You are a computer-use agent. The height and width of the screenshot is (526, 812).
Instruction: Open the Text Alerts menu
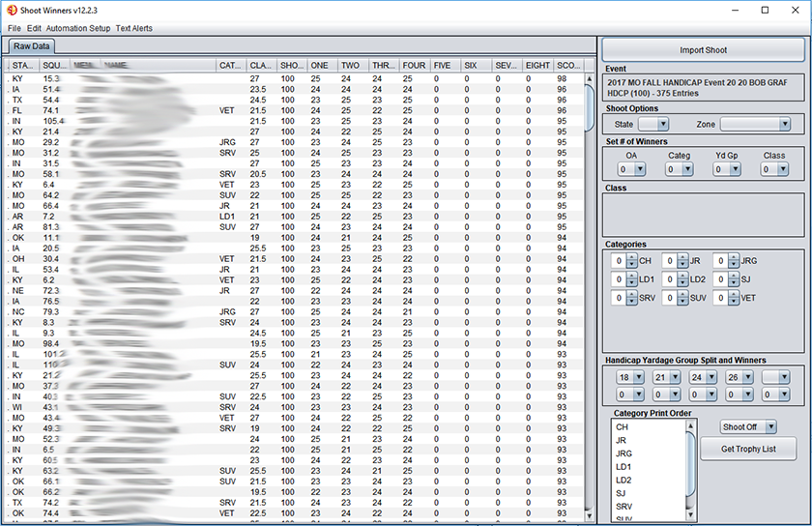point(133,28)
